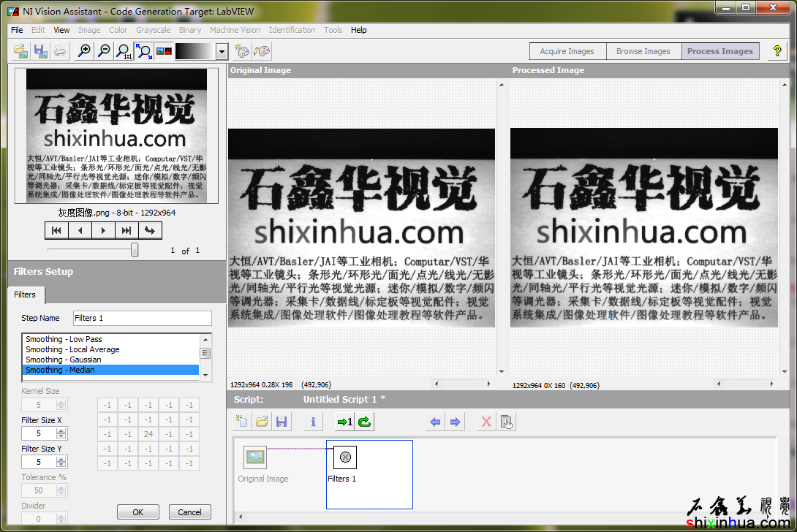Viewport: 797px width, 532px height.
Task: Cancel the Filters Setup
Action: pyautogui.click(x=189, y=512)
